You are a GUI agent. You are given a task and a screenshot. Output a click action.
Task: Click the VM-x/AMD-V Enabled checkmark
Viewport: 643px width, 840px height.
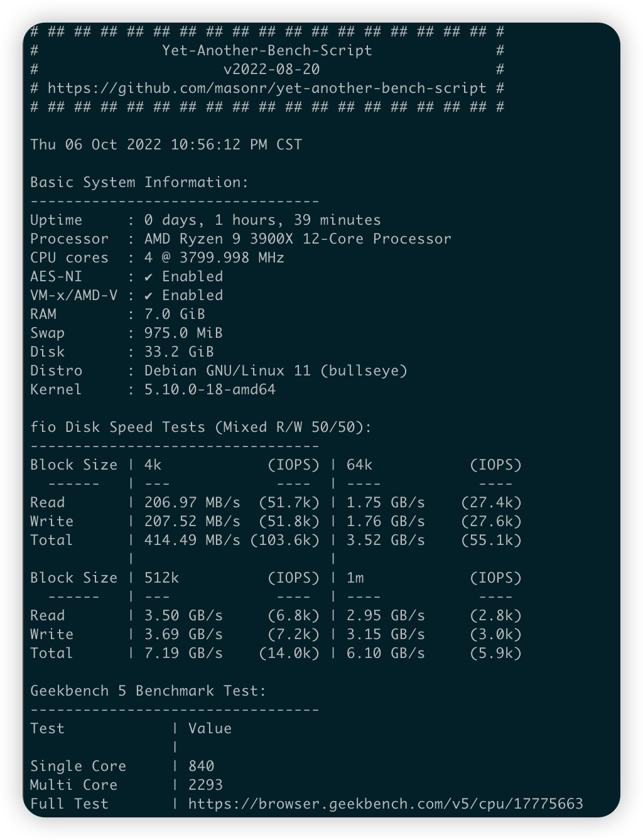(148, 296)
